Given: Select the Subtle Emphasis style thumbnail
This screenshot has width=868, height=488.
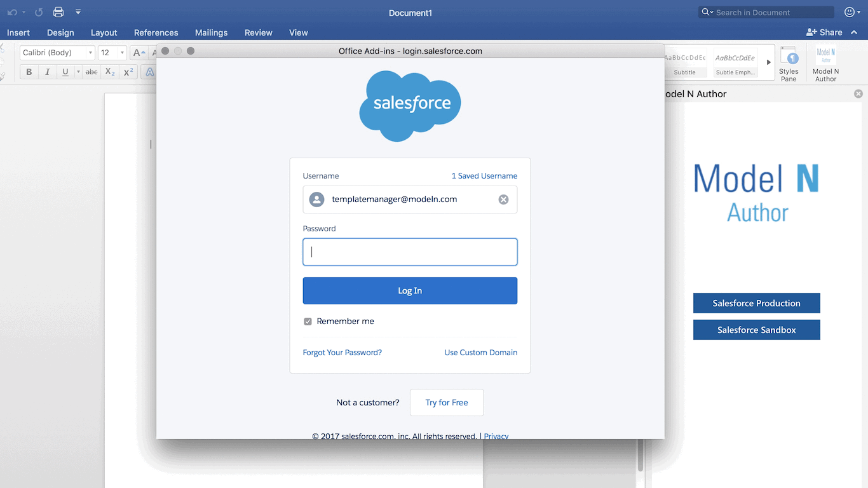Looking at the screenshot, I should tap(735, 62).
